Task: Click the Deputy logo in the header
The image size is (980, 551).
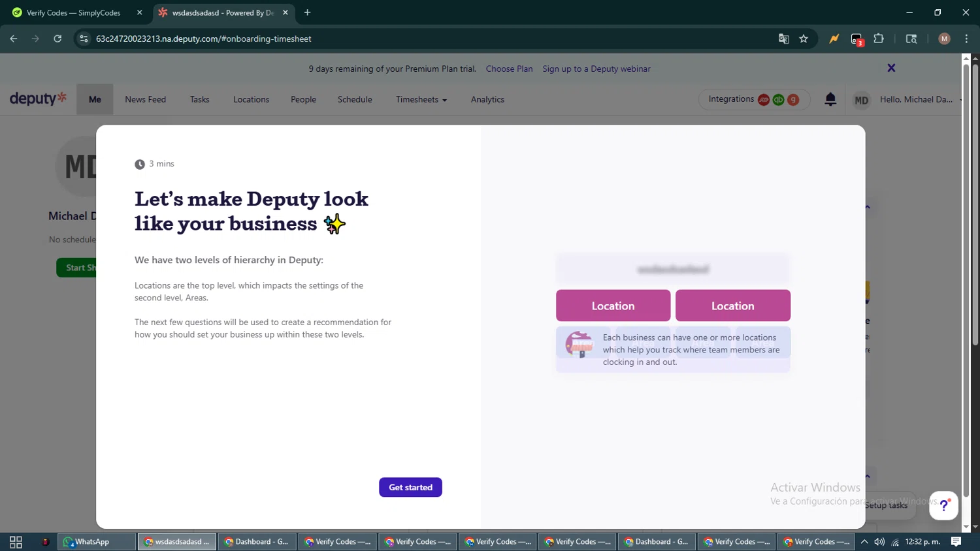Action: click(x=38, y=99)
